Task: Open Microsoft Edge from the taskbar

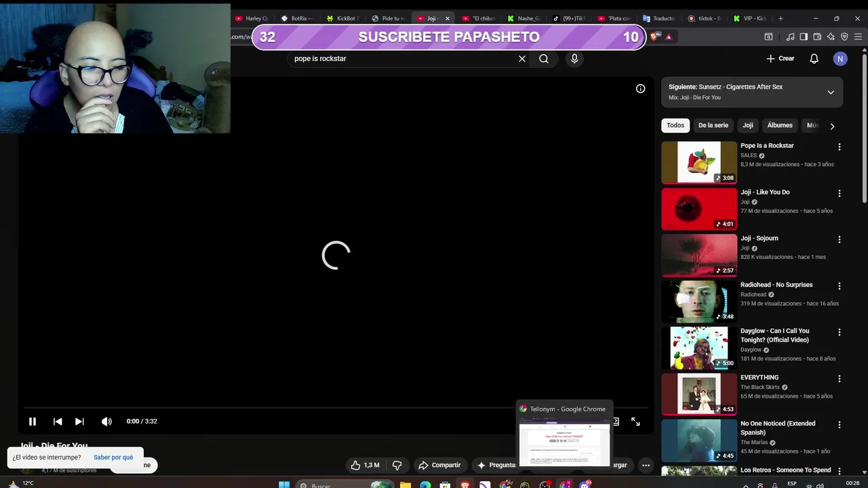Action: tap(425, 485)
